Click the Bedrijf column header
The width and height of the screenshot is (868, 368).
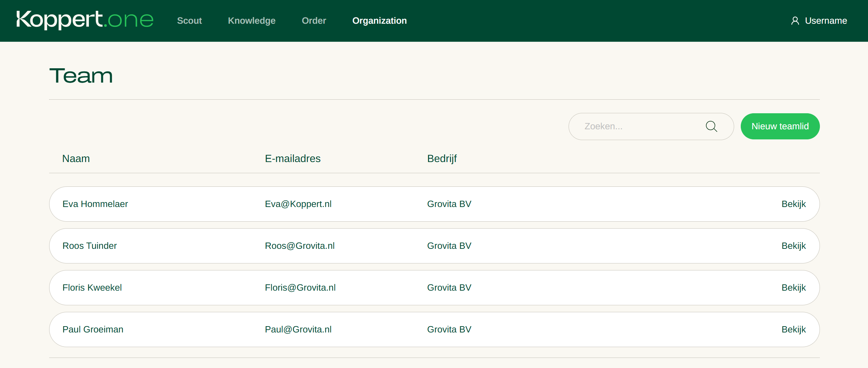click(442, 159)
